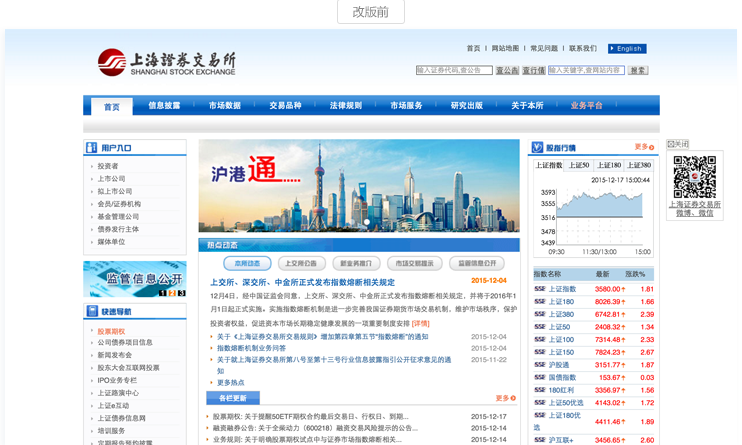Open the 常见问题 top link
This screenshot has height=445, width=742.
544,48
